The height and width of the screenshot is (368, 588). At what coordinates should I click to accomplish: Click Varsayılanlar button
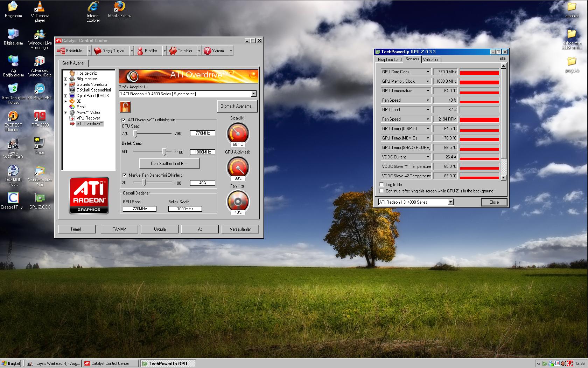pos(240,229)
